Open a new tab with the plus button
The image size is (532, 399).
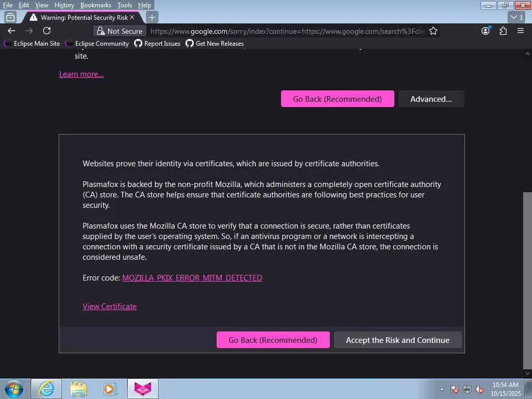tap(152, 17)
